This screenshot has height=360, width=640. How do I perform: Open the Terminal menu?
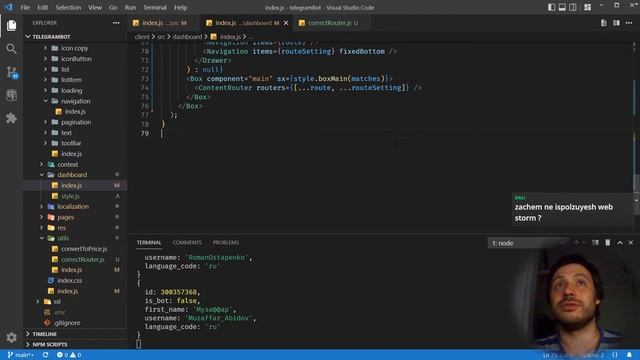point(155,7)
